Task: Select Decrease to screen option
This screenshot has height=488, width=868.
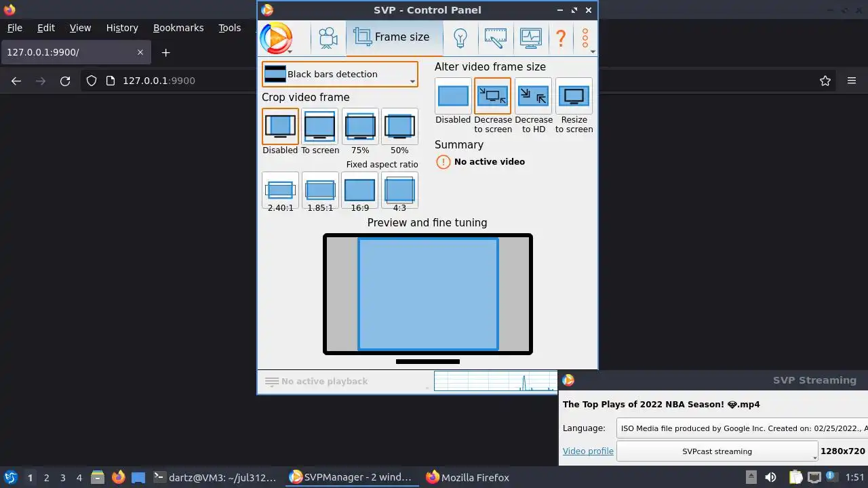Action: click(493, 96)
